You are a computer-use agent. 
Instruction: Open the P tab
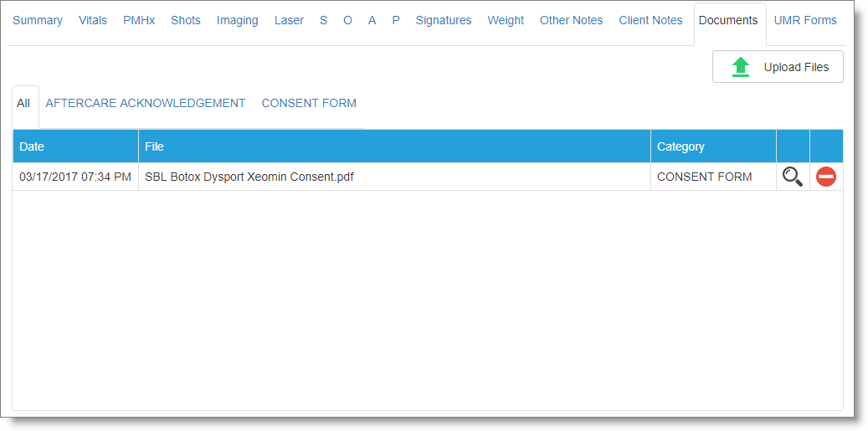(x=396, y=20)
